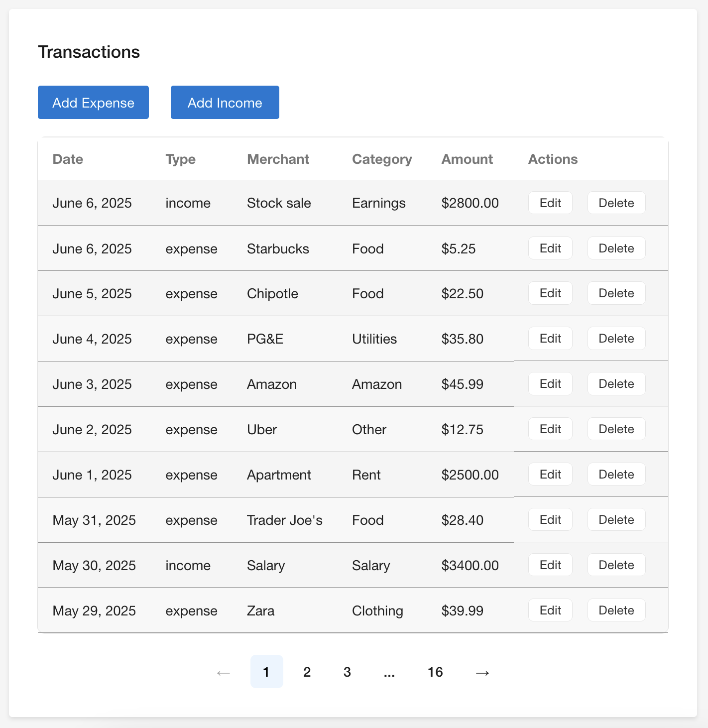
Task: Open page 2 of transactions
Action: pos(307,672)
